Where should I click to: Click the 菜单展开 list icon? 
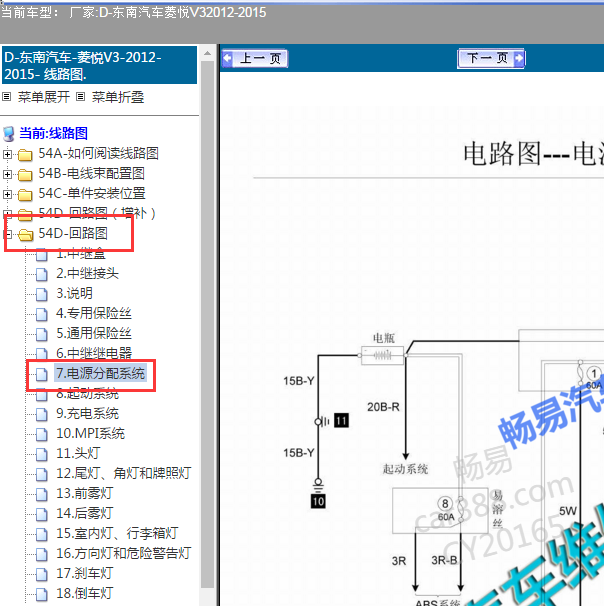7,96
